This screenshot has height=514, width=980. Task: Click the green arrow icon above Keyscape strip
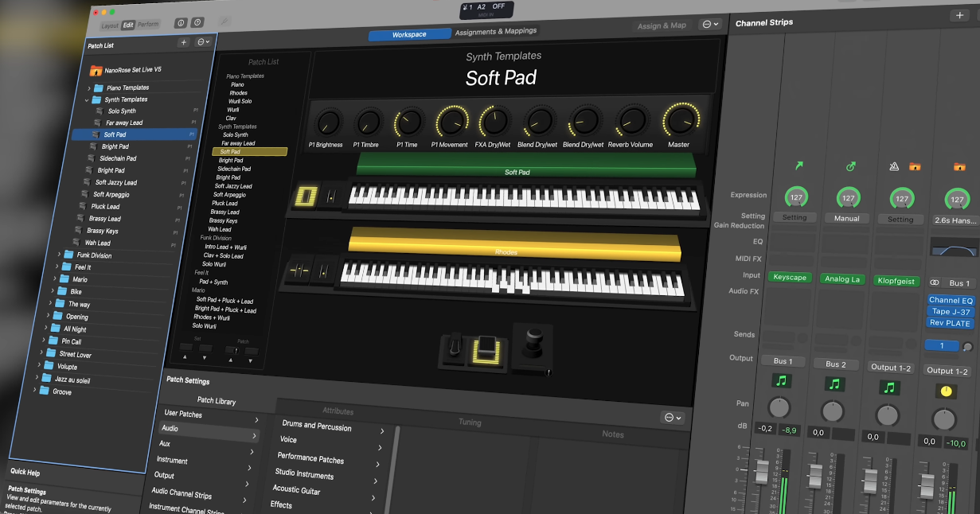coord(799,165)
